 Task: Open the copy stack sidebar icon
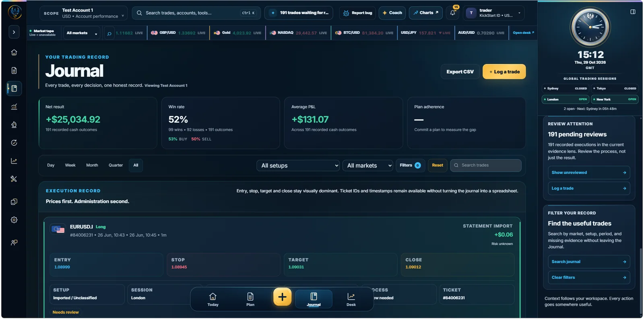pyautogui.click(x=14, y=202)
